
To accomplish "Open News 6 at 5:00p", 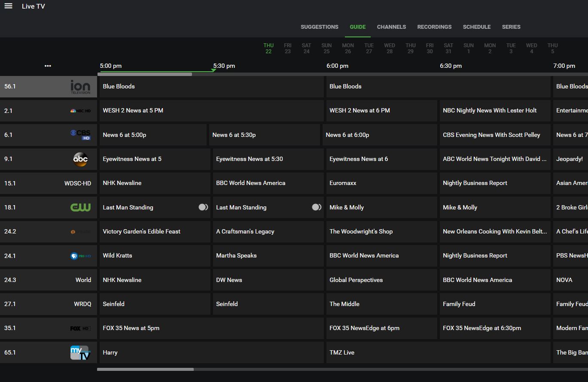I will [153, 135].
